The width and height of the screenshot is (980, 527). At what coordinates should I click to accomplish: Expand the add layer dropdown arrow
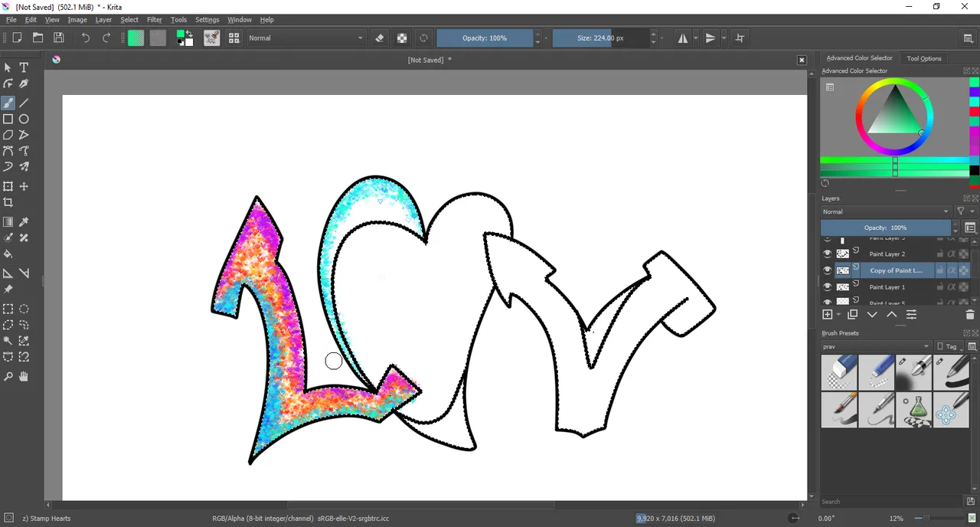point(838,315)
